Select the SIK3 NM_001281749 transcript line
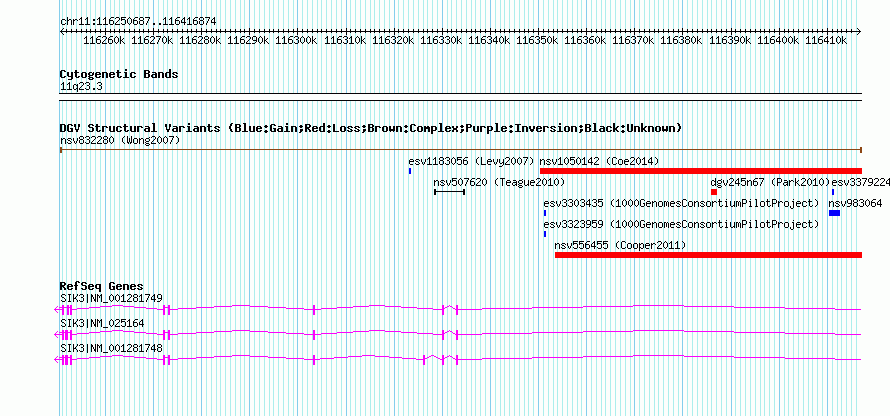890x416 pixels. pos(458,309)
